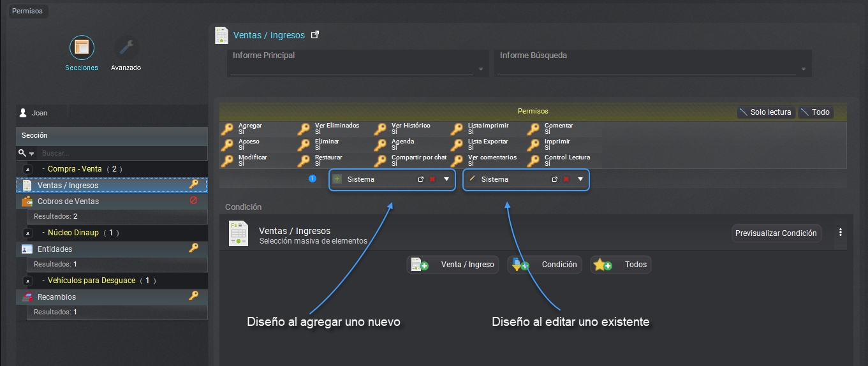Screen dimensions: 868x366
Task: Open the edit-design Sistema pop-out icon
Action: click(x=555, y=180)
